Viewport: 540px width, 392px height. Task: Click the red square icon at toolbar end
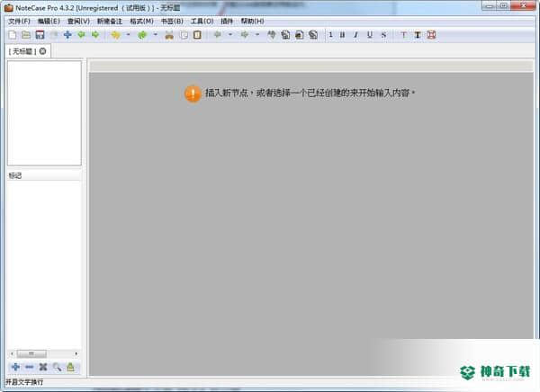click(431, 35)
